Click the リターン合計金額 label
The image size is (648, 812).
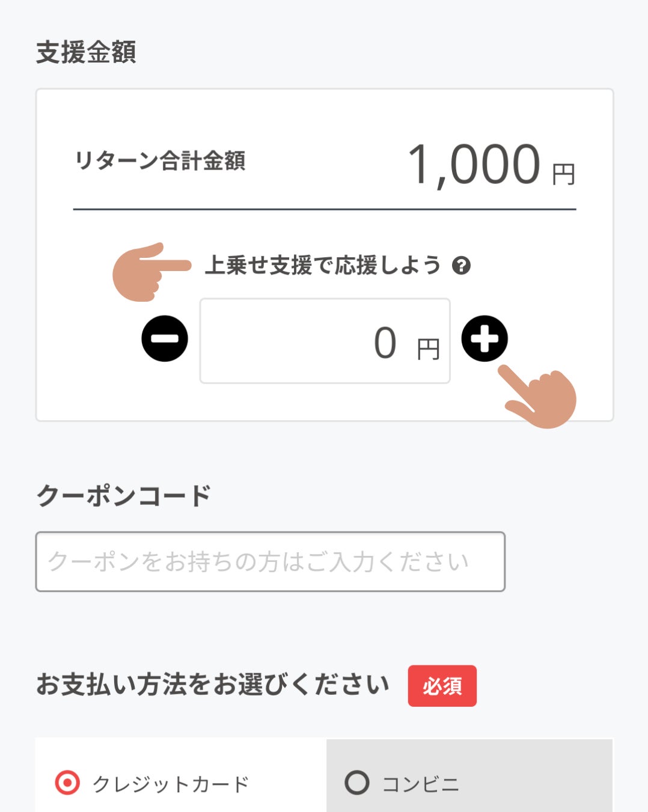pyautogui.click(x=160, y=161)
